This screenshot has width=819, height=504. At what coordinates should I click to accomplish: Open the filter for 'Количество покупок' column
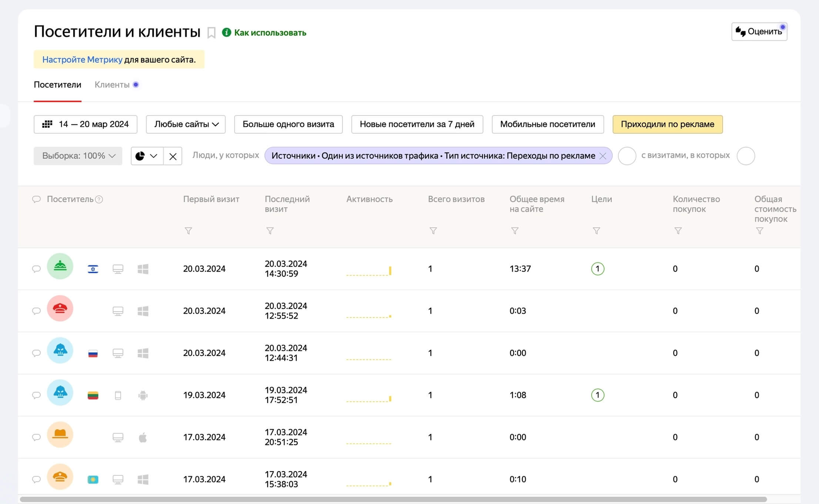678,231
